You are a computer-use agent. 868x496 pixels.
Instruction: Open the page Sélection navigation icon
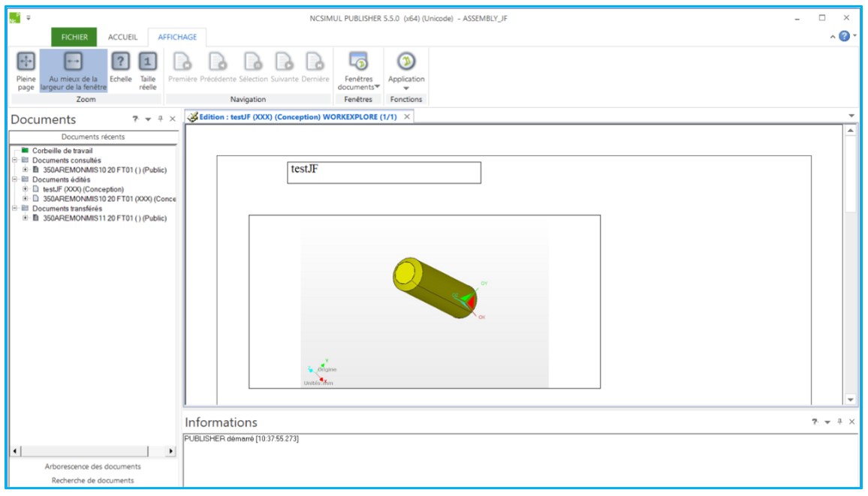(x=253, y=68)
